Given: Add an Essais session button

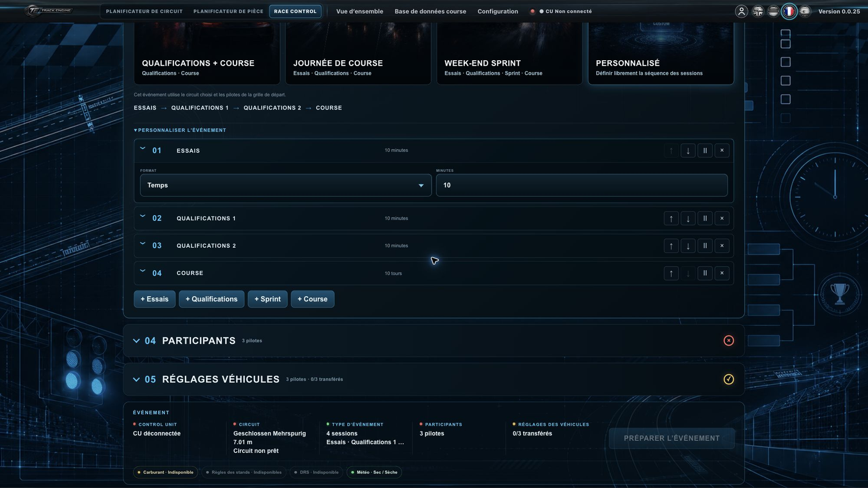Looking at the screenshot, I should pyautogui.click(x=155, y=299).
